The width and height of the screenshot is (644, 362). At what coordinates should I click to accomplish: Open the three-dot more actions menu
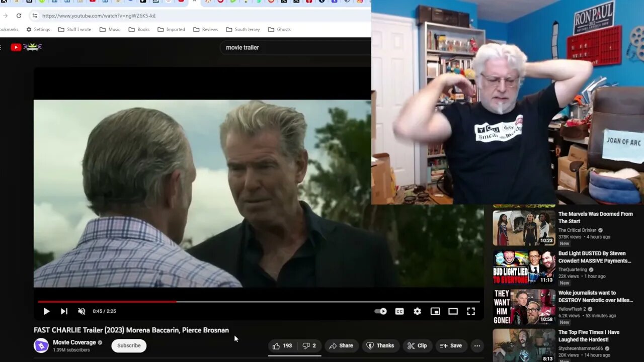[x=477, y=345]
